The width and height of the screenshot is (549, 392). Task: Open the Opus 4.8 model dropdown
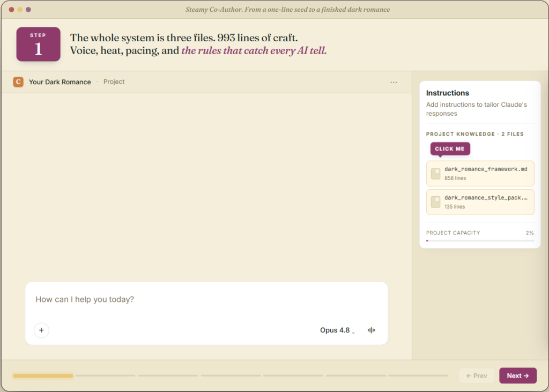coord(337,330)
